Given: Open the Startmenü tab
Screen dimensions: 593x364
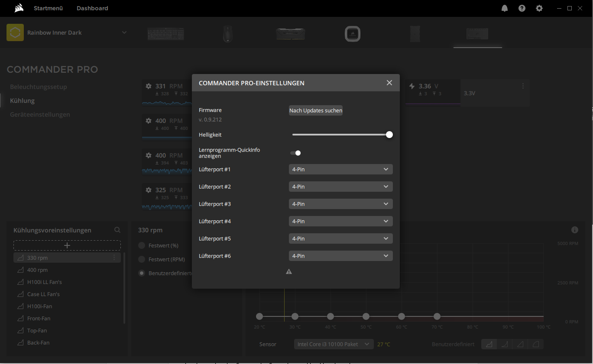Looking at the screenshot, I should coord(49,8).
